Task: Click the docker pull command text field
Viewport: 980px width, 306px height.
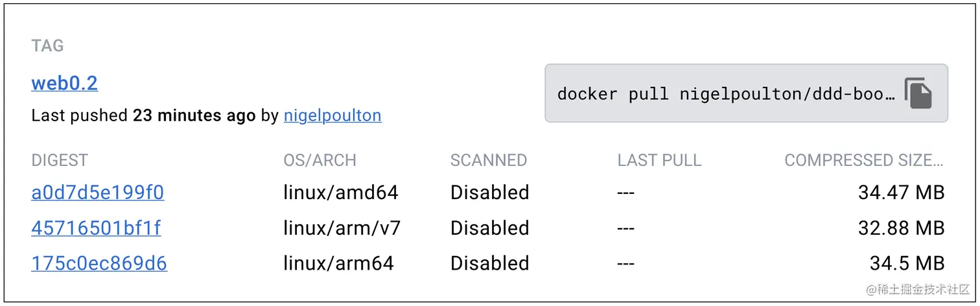Action: 726,94
